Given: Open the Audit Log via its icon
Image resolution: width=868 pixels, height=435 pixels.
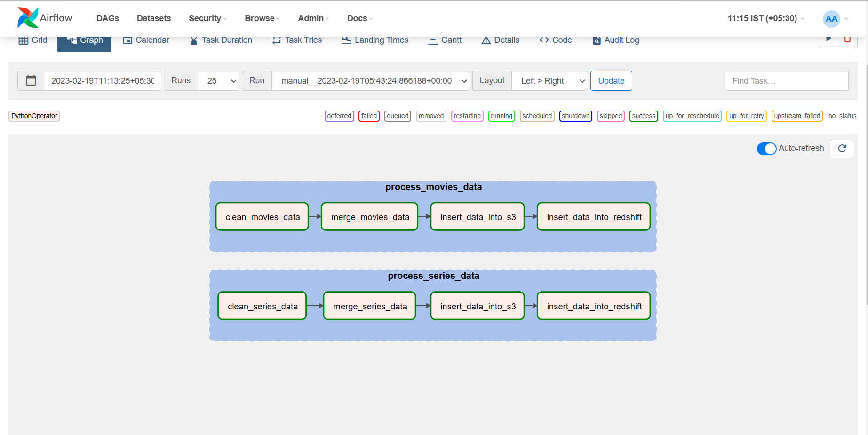Looking at the screenshot, I should (x=597, y=40).
